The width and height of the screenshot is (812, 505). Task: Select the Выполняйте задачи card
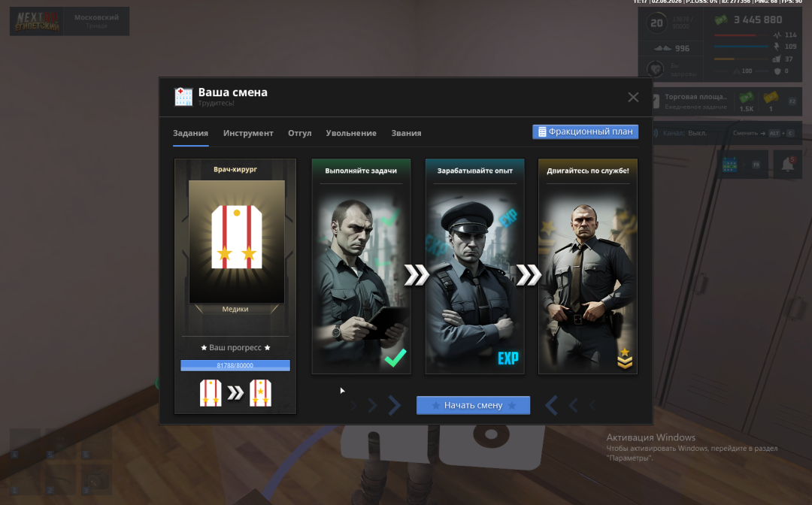pyautogui.click(x=361, y=266)
